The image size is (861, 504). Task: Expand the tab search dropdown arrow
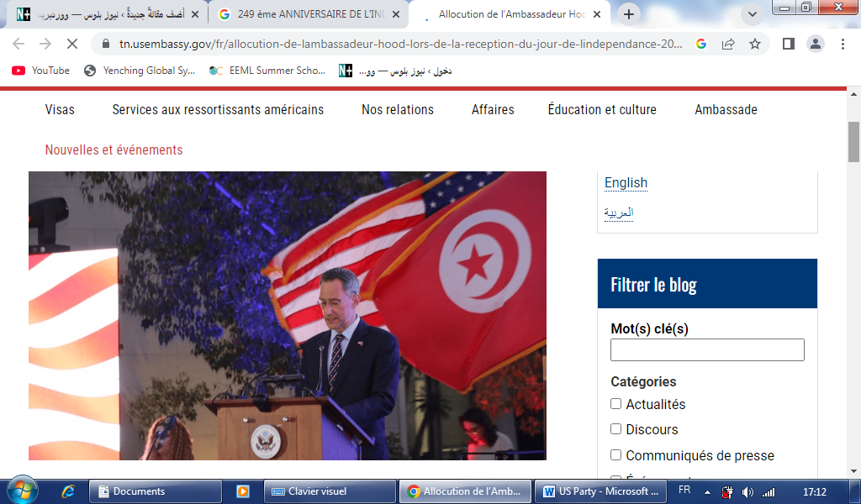[750, 14]
